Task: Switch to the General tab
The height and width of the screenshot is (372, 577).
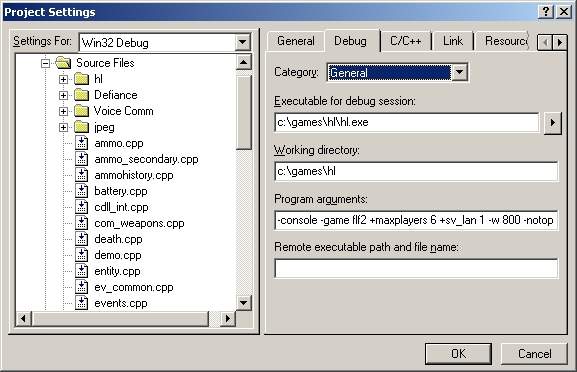Action: click(x=295, y=40)
